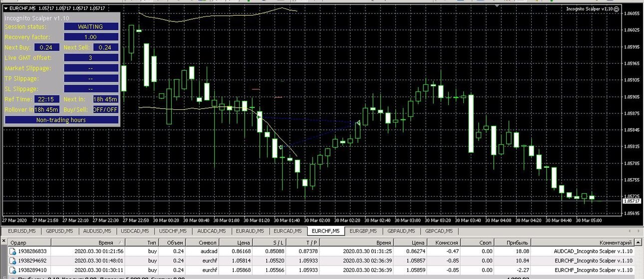Click the scroll-up arrow beside Комментарий header
The width and height of the screenshot is (644, 279).
point(638,242)
